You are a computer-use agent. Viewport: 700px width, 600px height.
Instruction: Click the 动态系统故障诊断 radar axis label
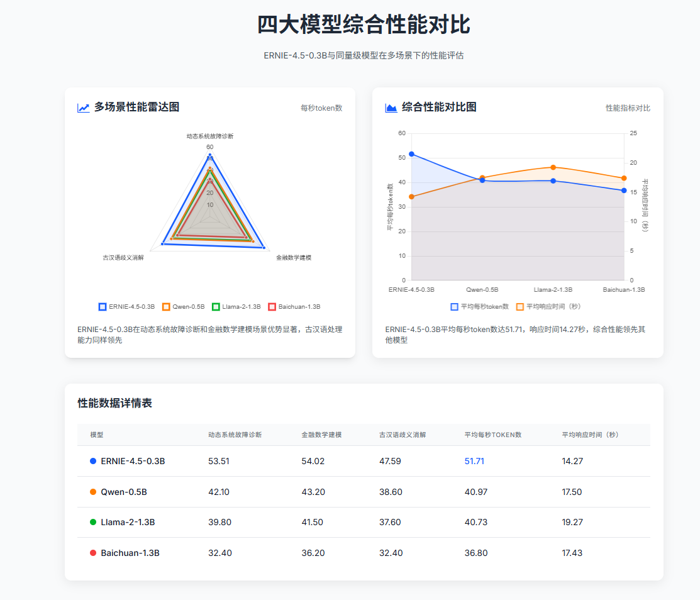point(210,136)
